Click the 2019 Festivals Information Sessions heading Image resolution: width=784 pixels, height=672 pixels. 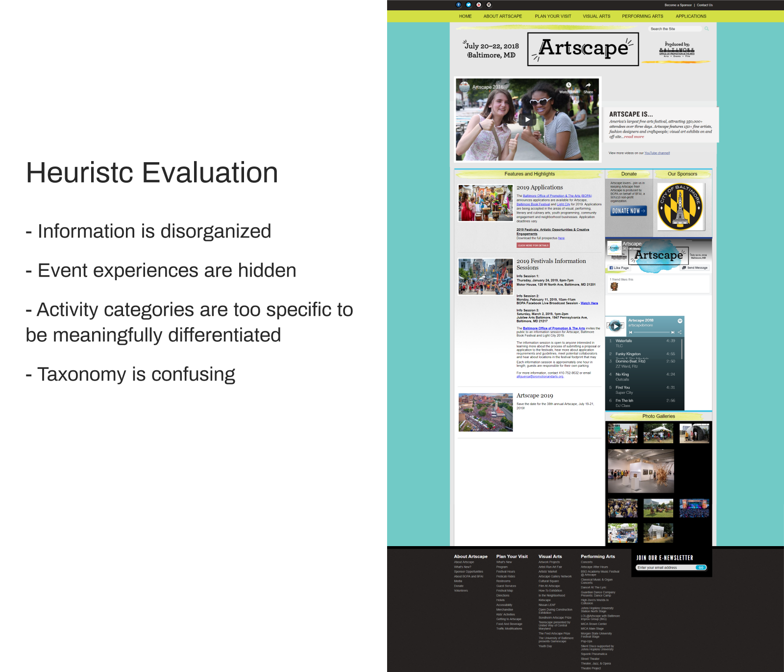tap(551, 264)
